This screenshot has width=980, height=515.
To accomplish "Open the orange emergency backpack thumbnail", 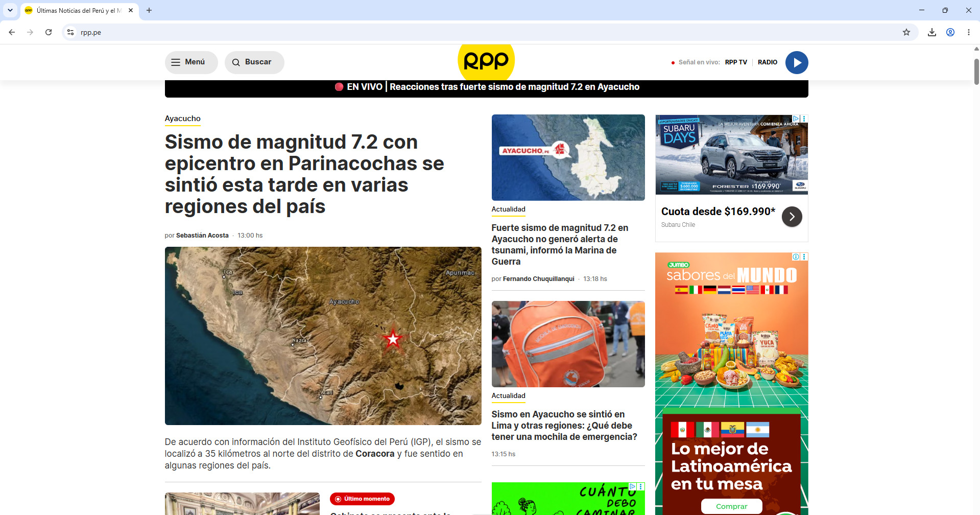I will [568, 344].
